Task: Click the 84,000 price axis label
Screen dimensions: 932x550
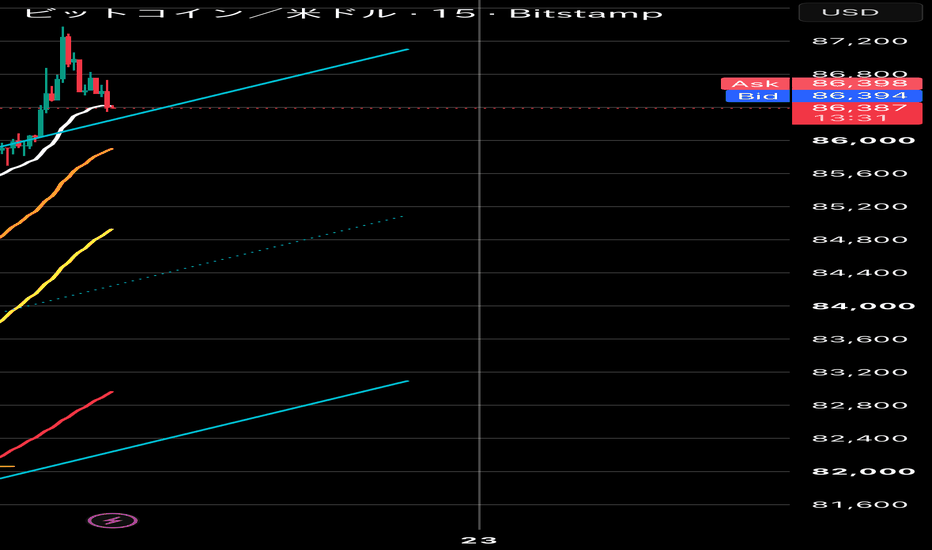Action: coord(863,306)
